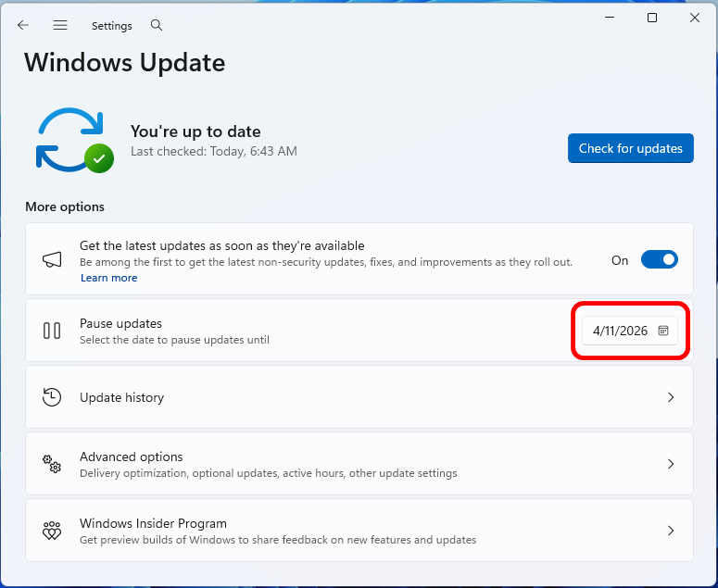Viewport: 718px width, 588px height.
Task: Open the Windows Insider Program row
Action: click(x=359, y=531)
